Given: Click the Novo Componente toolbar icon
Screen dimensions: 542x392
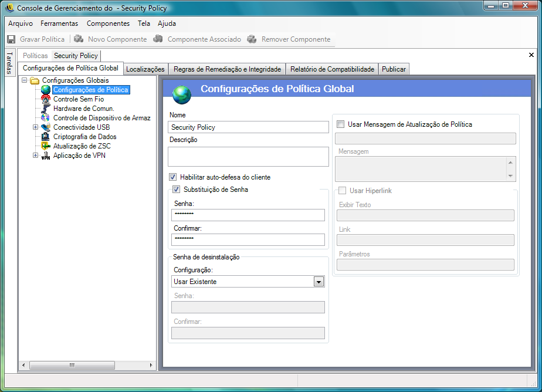Looking at the screenshot, I should coord(79,39).
